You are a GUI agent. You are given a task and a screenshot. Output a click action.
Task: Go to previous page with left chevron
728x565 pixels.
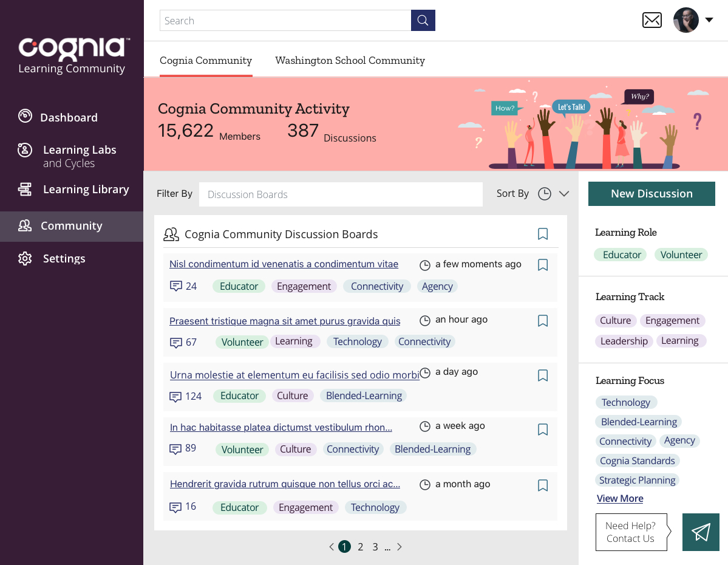pyautogui.click(x=332, y=547)
